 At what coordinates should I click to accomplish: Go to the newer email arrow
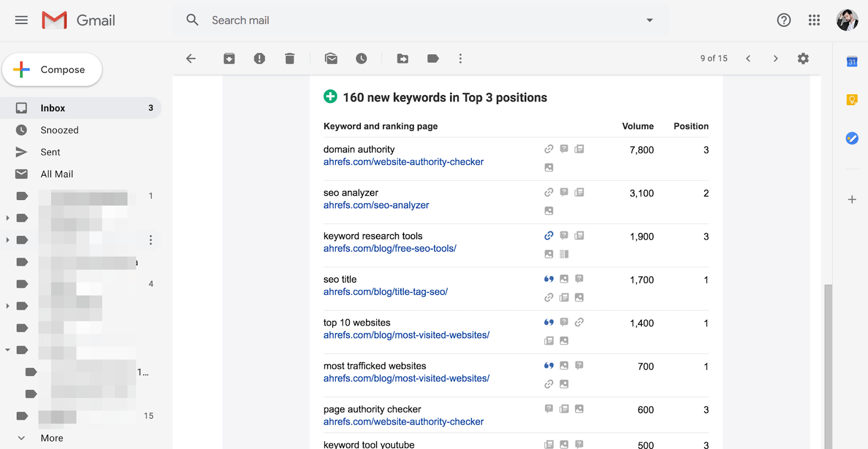[x=748, y=59]
